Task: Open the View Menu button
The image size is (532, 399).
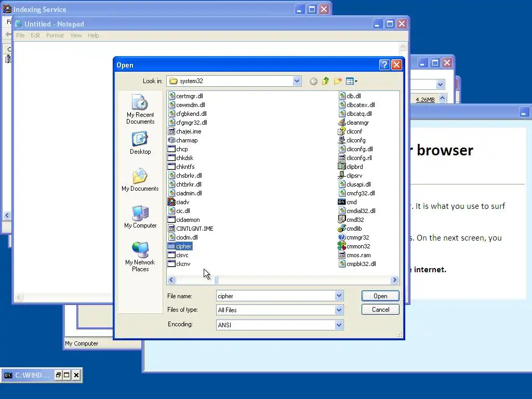Action: point(352,81)
